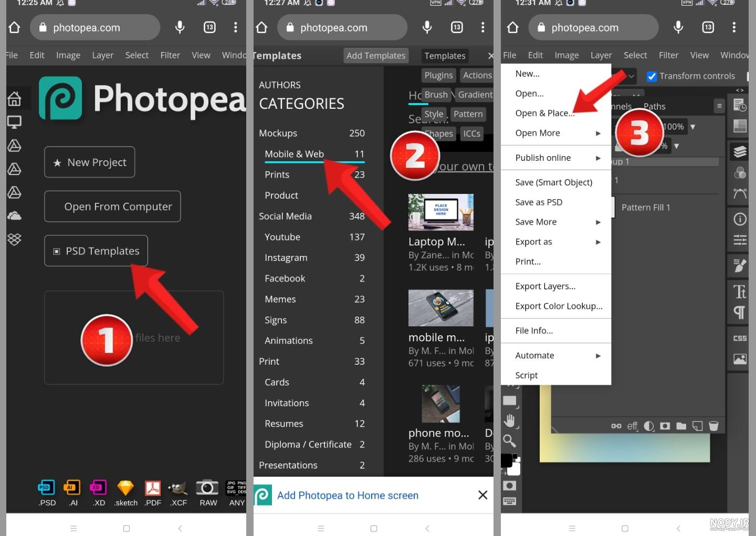Toggle Transform controls checkbox
Viewport: 756px width, 536px height.
click(x=652, y=76)
